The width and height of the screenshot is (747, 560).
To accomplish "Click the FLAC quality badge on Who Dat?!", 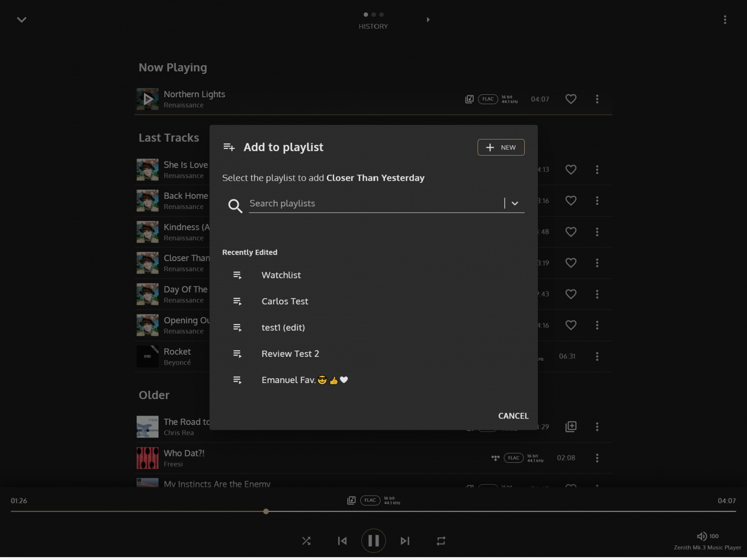I will 513,457.
